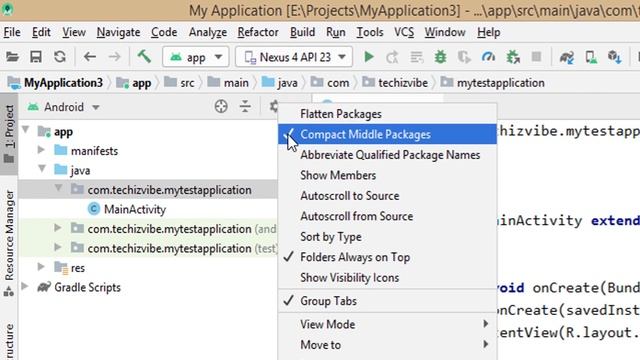
Task: Enable Sort by Type option
Action: point(387,237)
